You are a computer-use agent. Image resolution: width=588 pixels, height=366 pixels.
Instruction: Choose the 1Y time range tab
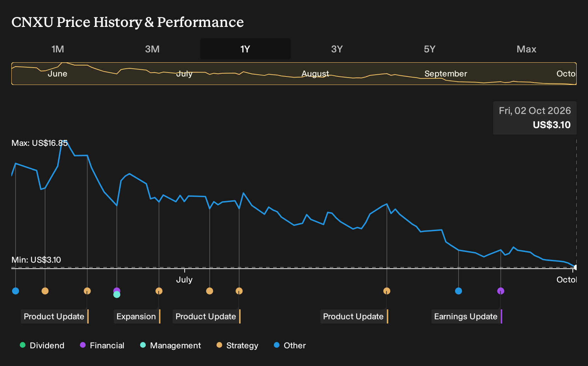[x=246, y=49]
